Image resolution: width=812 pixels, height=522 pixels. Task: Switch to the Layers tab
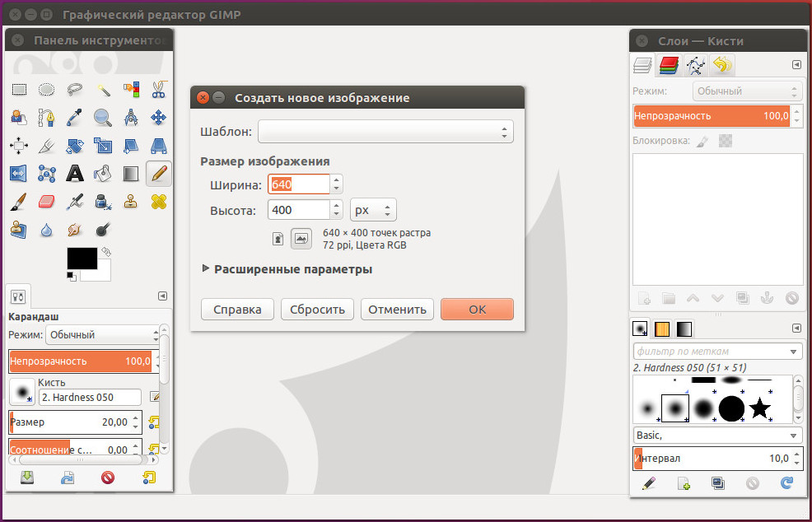pos(643,65)
